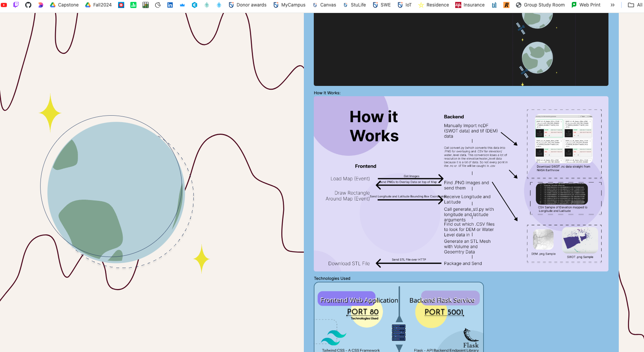The height and width of the screenshot is (352, 644).
Task: Click the green bar chart bookmark icon
Action: (133, 5)
